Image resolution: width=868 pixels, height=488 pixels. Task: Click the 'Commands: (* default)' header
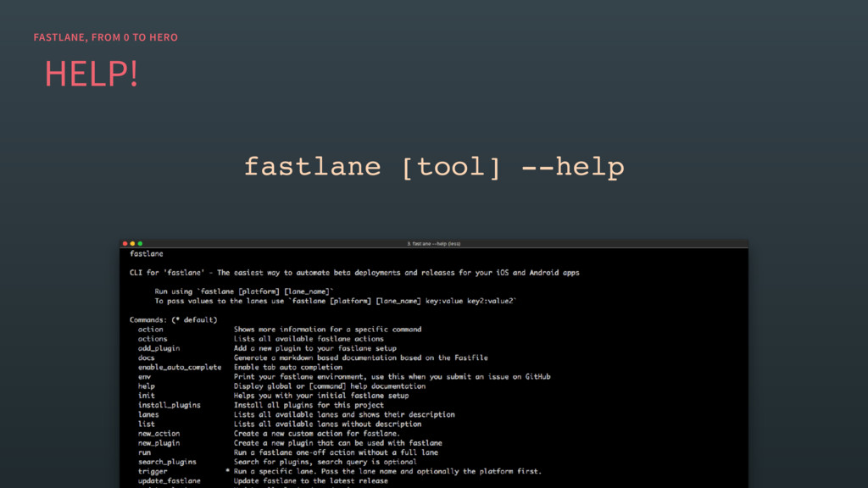pos(173,319)
